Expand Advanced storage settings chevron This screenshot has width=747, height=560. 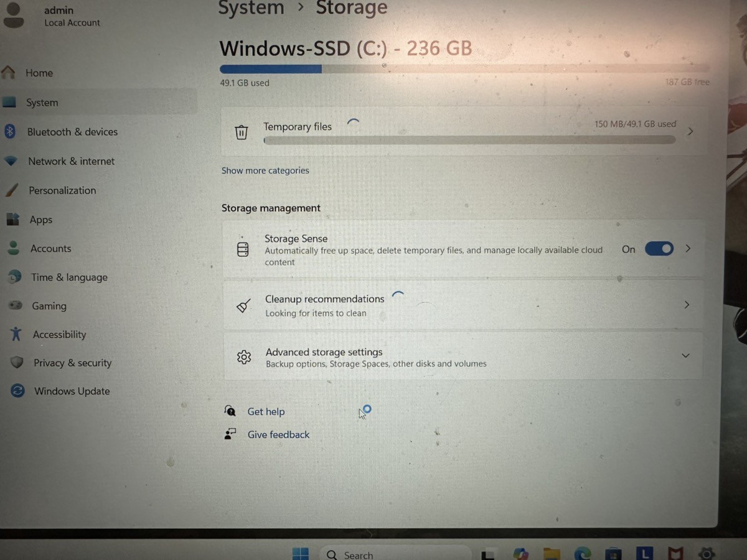(685, 356)
